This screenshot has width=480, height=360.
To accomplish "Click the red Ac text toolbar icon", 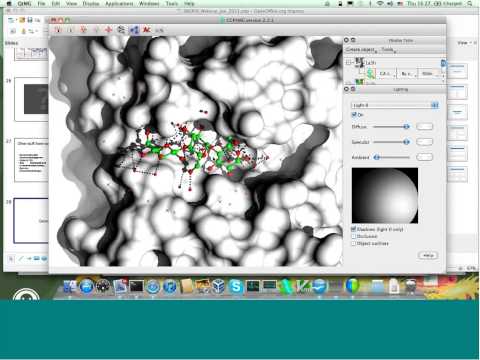I will click(x=147, y=30).
